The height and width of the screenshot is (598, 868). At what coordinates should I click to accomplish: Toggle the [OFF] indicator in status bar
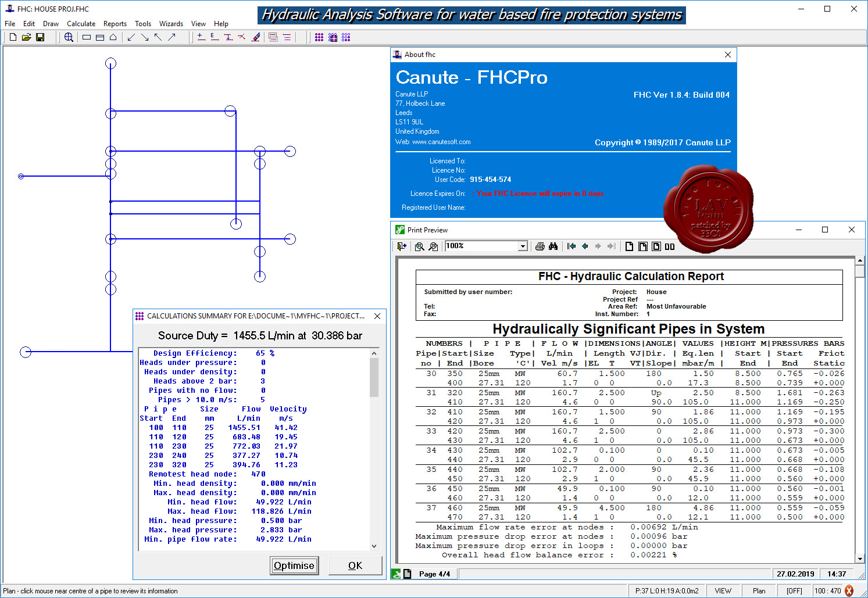[794, 590]
